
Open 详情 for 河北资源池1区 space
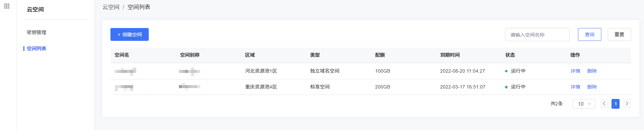[x=575, y=71]
